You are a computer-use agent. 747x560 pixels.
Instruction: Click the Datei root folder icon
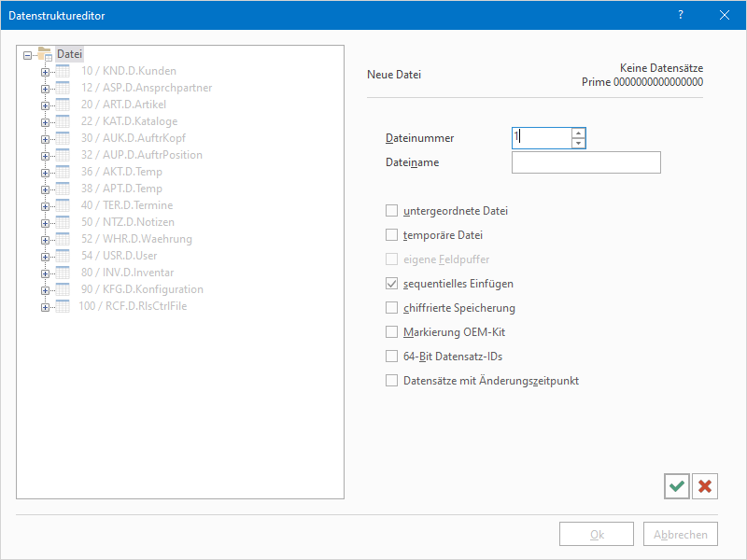click(45, 54)
